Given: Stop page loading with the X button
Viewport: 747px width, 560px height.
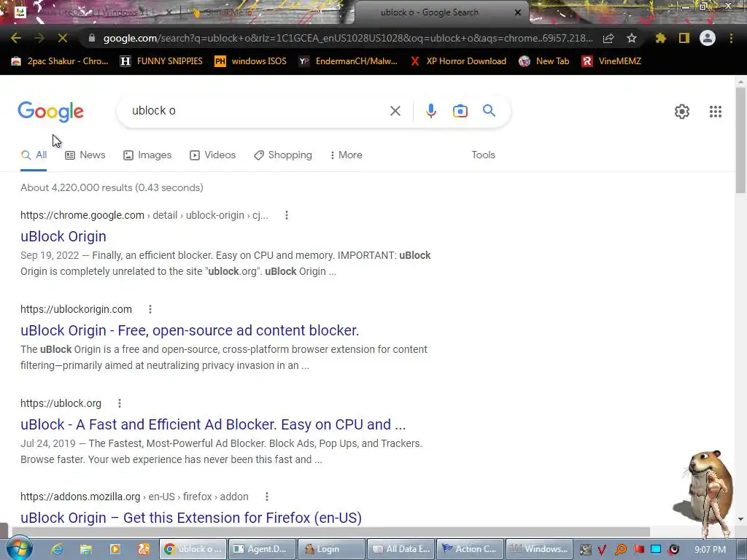Looking at the screenshot, I should click(x=63, y=38).
